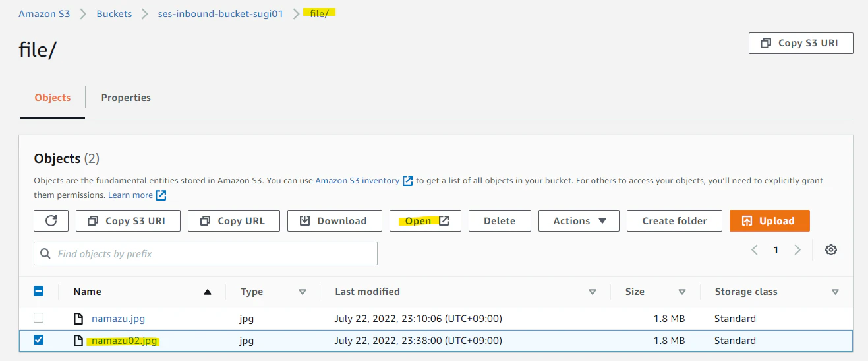Image resolution: width=868 pixels, height=361 pixels.
Task: Check the namazu.jpg row checkbox
Action: pos(38,318)
